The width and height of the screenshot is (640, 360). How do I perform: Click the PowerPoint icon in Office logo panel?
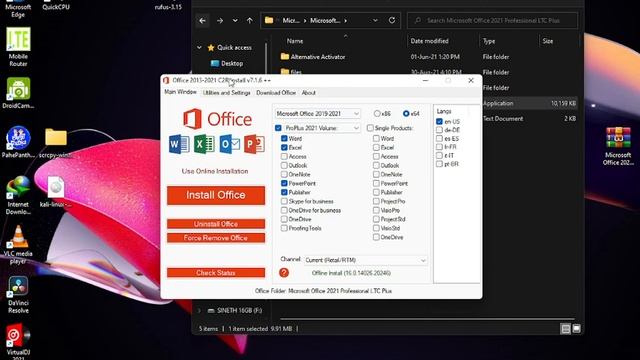254,144
